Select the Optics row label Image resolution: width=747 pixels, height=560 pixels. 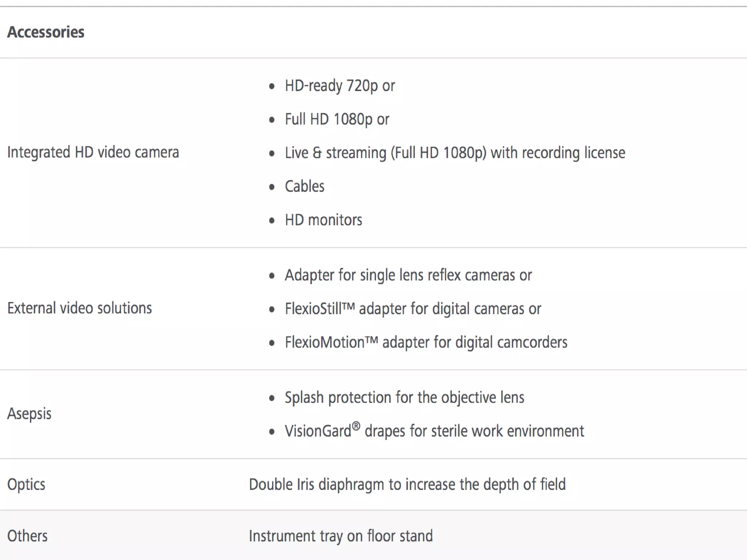(26, 485)
